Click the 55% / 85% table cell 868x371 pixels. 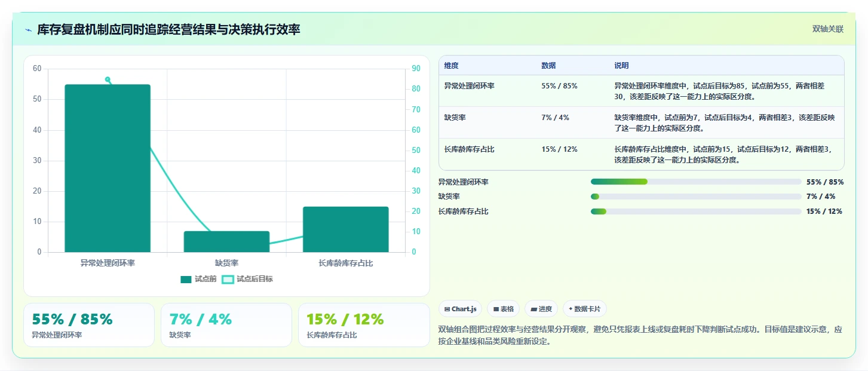point(559,86)
